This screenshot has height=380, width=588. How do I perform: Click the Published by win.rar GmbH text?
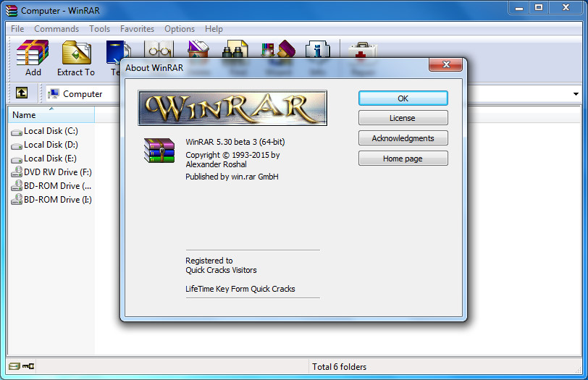(232, 177)
